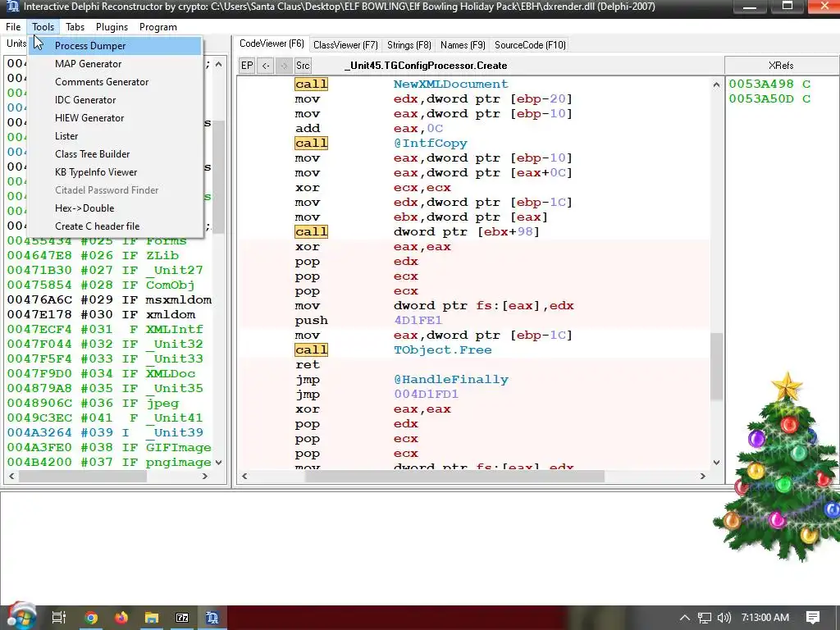The image size is (840, 630).
Task: Open the notification center icon
Action: (813, 618)
